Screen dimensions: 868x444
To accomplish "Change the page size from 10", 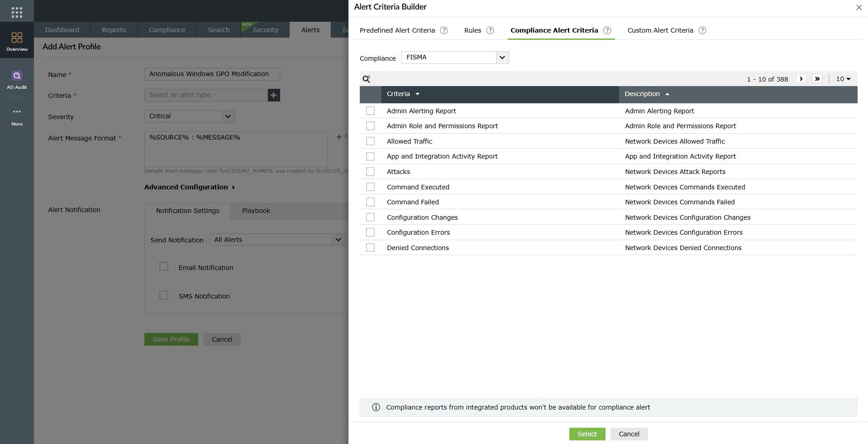I will click(x=843, y=78).
